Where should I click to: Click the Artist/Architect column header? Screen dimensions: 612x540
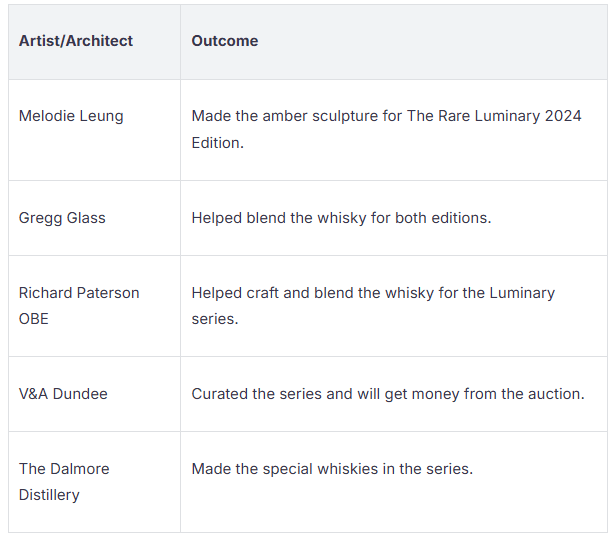[x=76, y=41]
